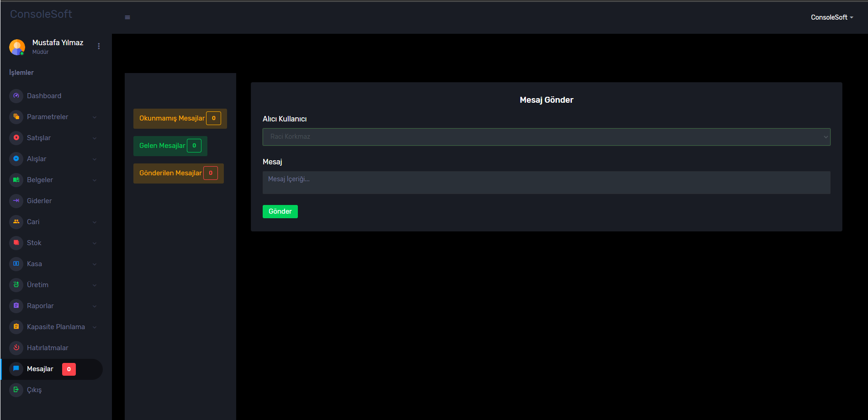Go to Dashboard menu item

[52, 96]
